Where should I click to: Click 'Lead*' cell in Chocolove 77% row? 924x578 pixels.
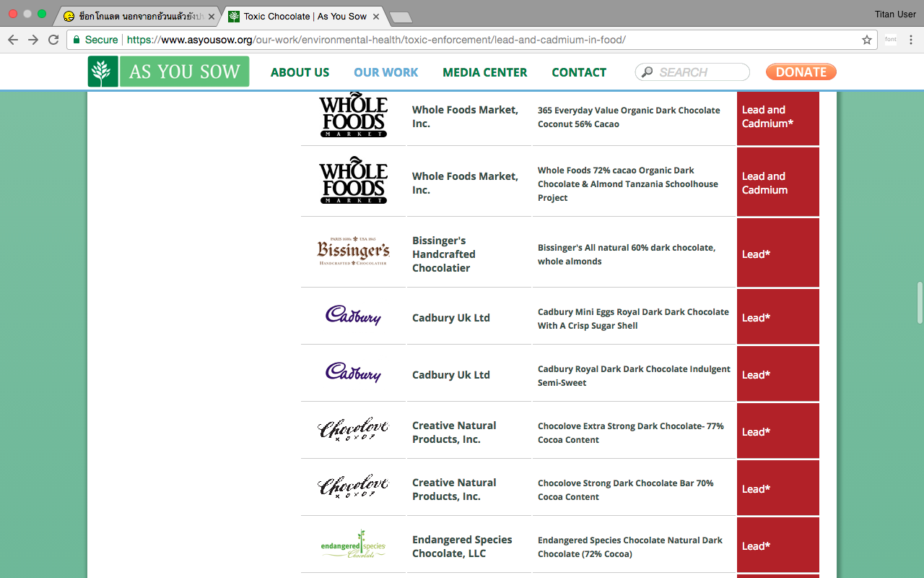(778, 431)
